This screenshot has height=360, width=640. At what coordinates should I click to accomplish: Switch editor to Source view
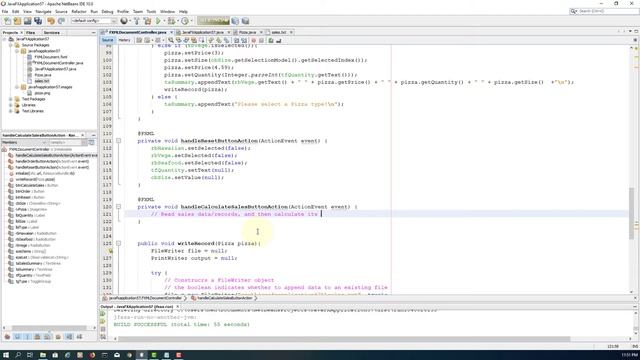pos(107,40)
